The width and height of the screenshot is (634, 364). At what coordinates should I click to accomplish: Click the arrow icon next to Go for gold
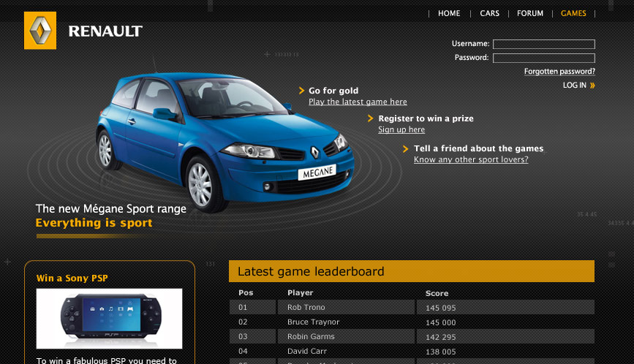point(301,91)
